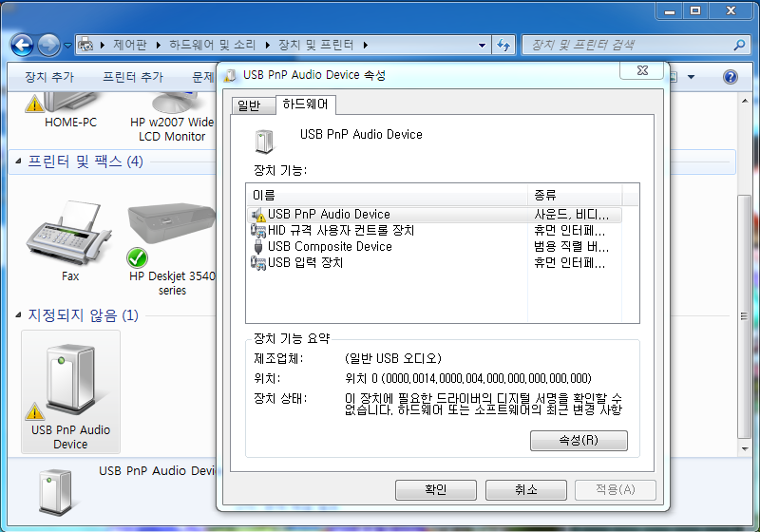
Task: Open the view options dropdown arrow by help icon
Action: [x=691, y=77]
